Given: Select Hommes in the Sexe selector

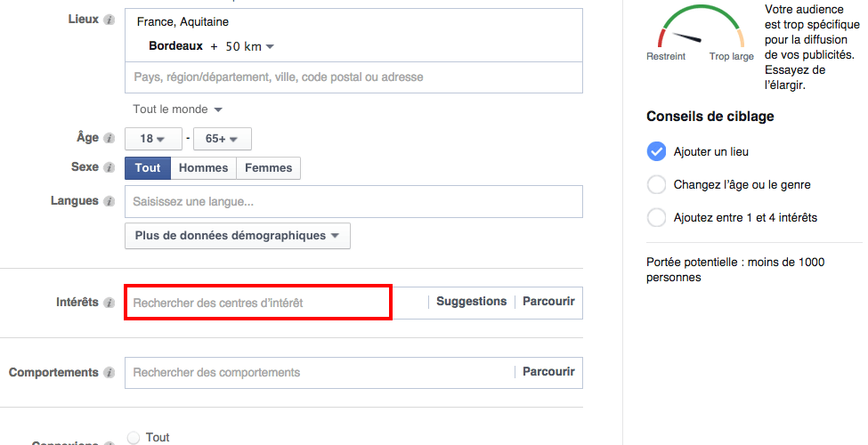Looking at the screenshot, I should [x=204, y=167].
